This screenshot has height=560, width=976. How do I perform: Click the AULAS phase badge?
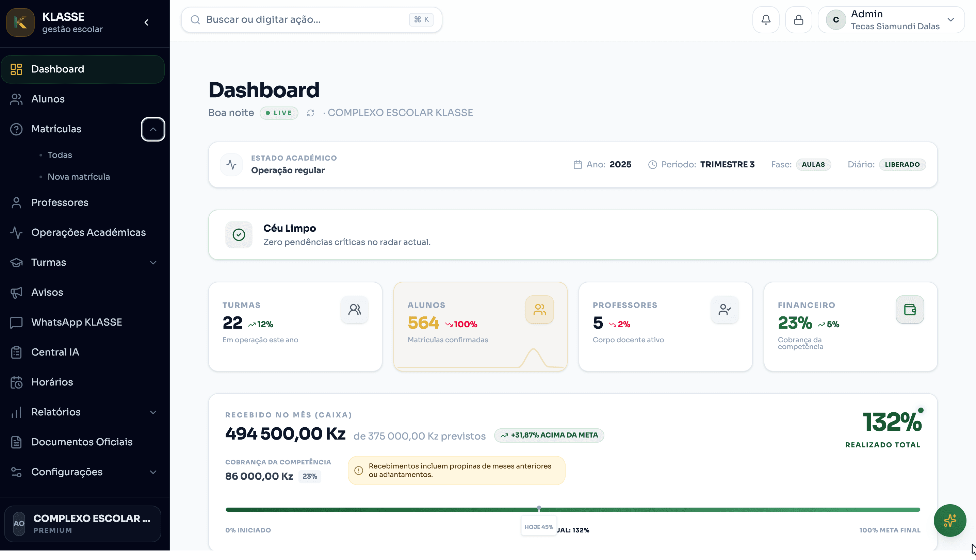[x=813, y=165]
